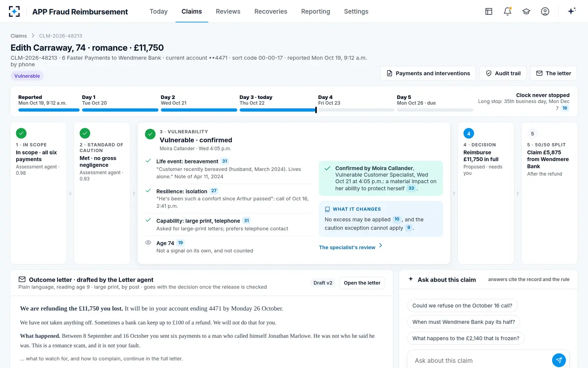Click the sparkle icon beside Ask about this claim
Image resolution: width=588 pixels, height=368 pixels.
click(411, 279)
